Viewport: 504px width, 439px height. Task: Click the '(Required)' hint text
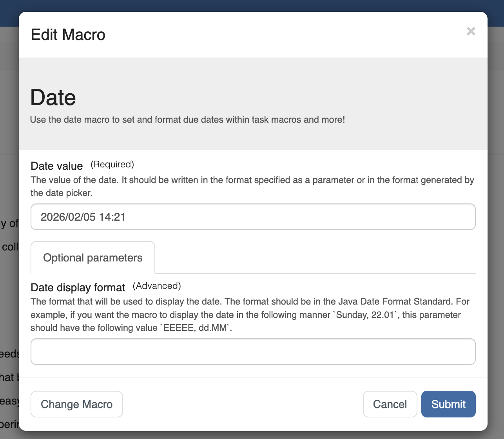112,164
